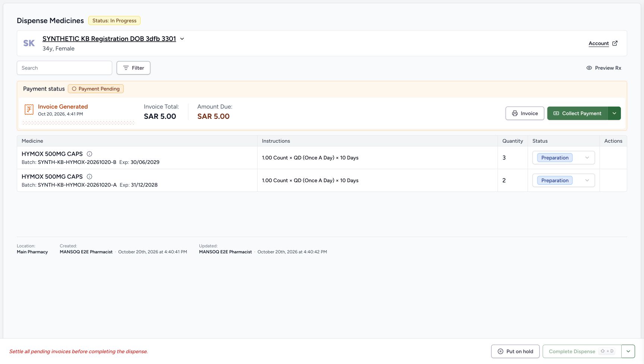Open the external link icon next to Account
644x364 pixels.
point(615,43)
